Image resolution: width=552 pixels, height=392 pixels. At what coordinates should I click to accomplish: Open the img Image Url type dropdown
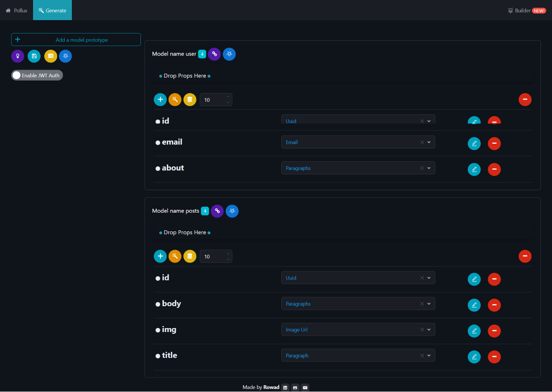358,329
